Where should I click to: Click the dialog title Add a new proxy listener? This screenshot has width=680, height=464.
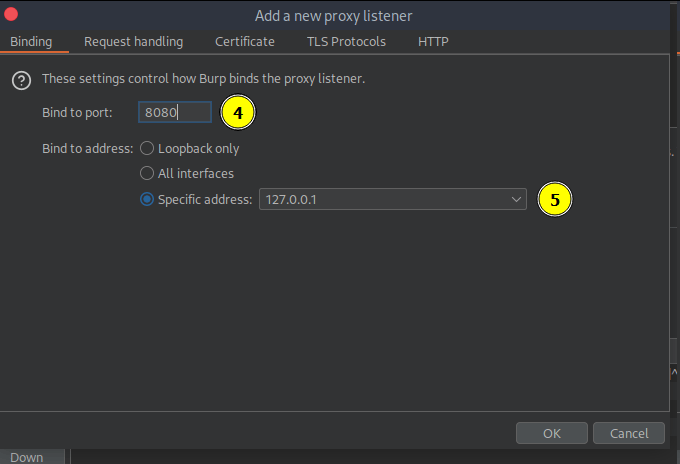pos(333,15)
